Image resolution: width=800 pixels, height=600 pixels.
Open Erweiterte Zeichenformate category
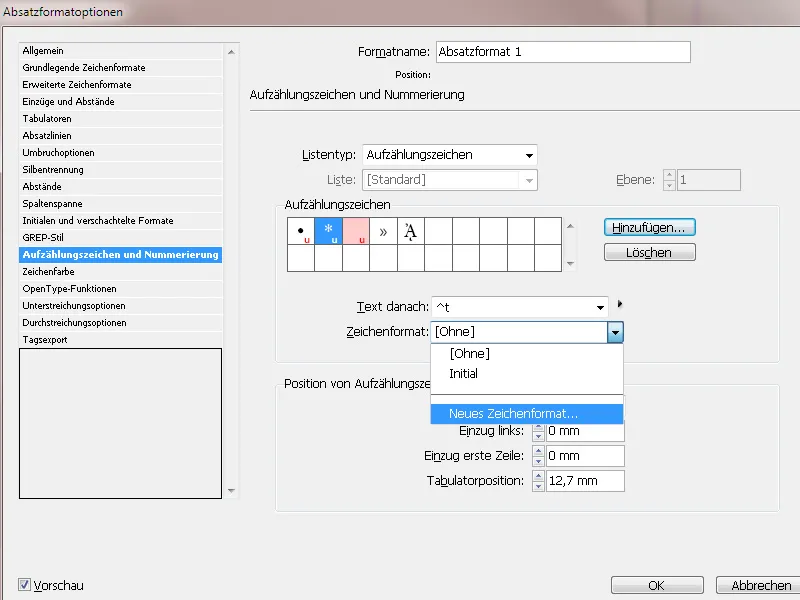pyautogui.click(x=120, y=84)
